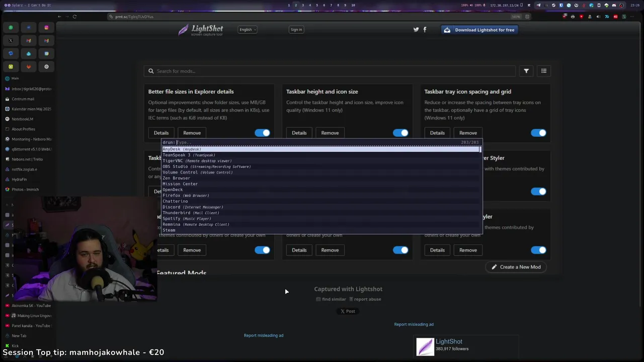
Task: Click Create a New Mod button
Action: click(516, 267)
